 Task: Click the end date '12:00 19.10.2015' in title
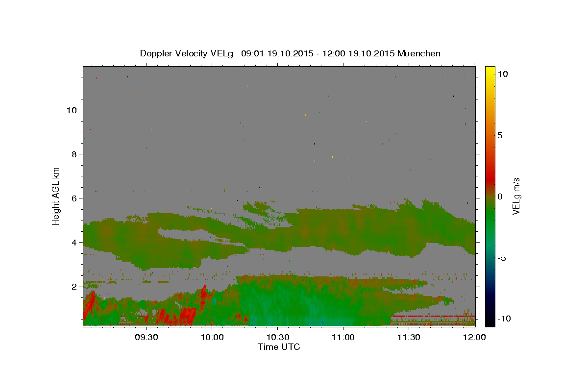click(x=360, y=53)
